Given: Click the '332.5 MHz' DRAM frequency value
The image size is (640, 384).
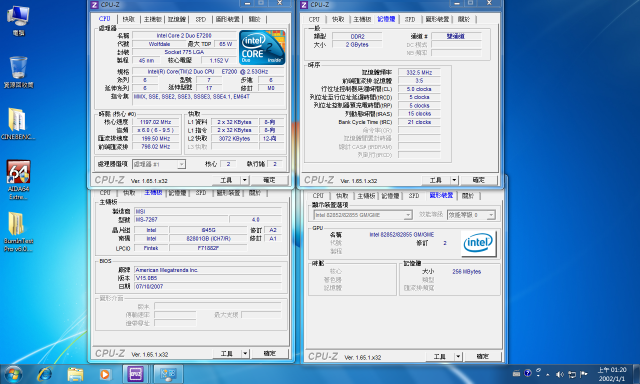Looking at the screenshot, I should coord(419,72).
